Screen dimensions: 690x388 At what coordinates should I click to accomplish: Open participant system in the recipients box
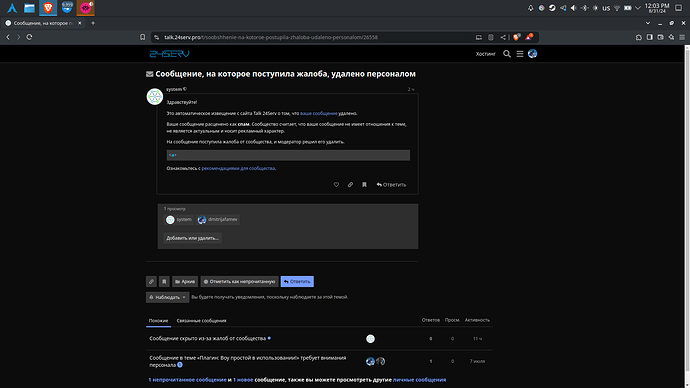click(179, 220)
